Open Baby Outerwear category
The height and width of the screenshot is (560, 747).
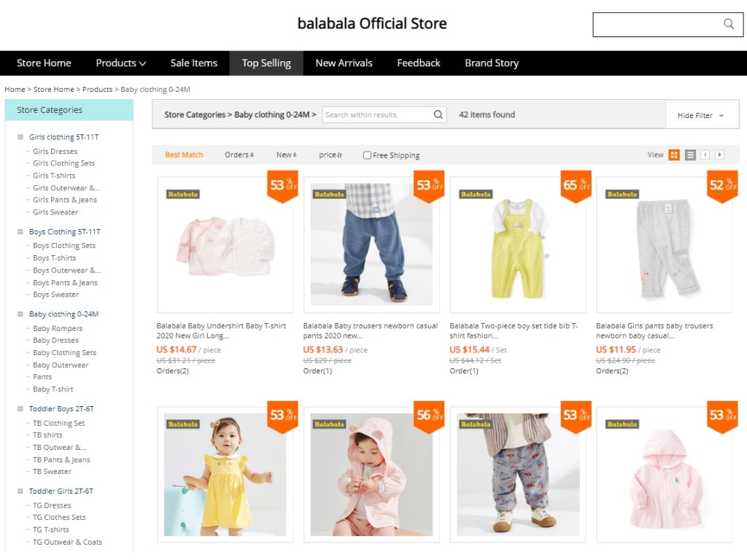tap(61, 365)
